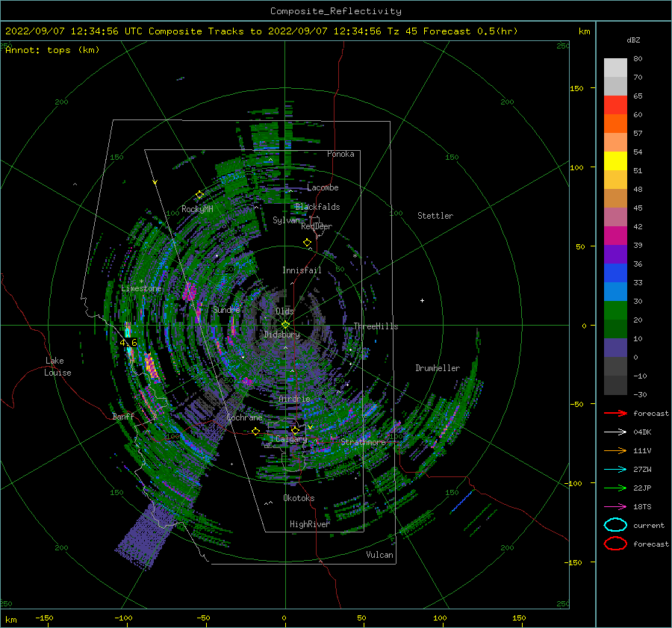The width and height of the screenshot is (672, 628).
Task: Click the yellow radar-center diamond above Didsbury
Action: (x=285, y=325)
